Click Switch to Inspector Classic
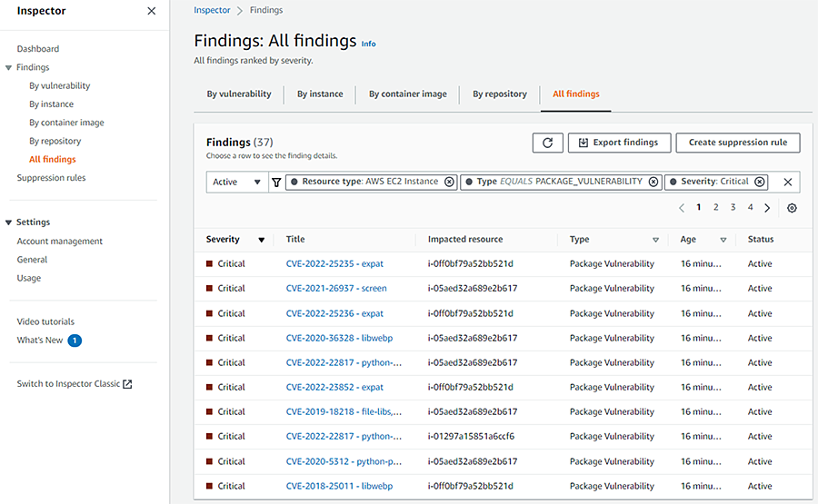Screen dimensions: 818x504 68,383
